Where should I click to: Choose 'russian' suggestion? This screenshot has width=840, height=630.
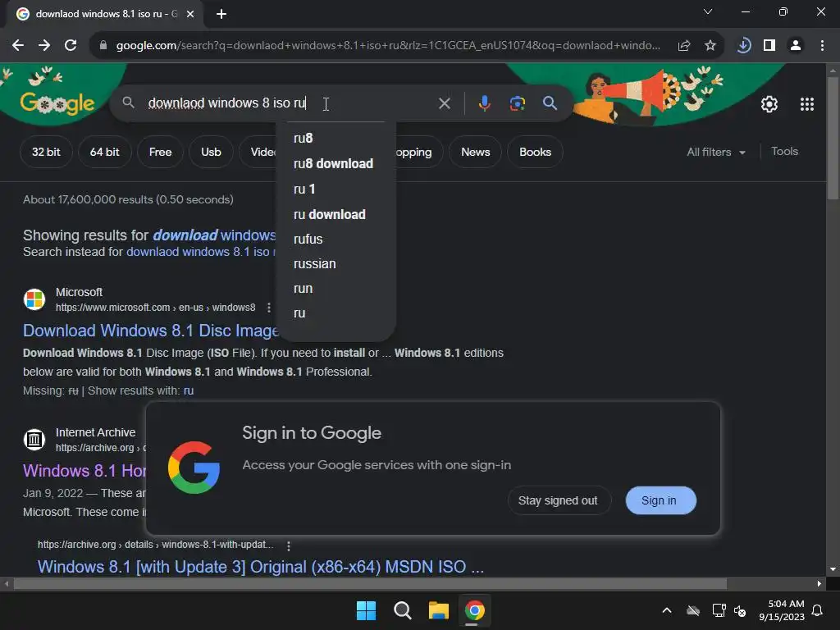tap(336, 263)
